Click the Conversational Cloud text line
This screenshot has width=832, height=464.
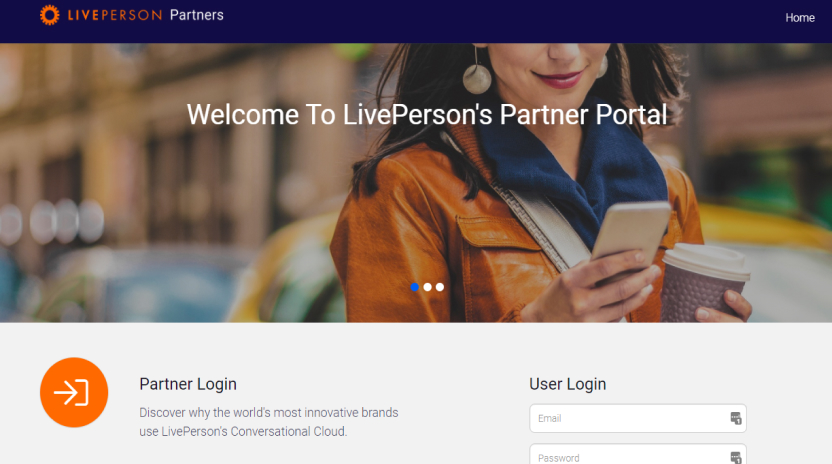click(x=243, y=432)
